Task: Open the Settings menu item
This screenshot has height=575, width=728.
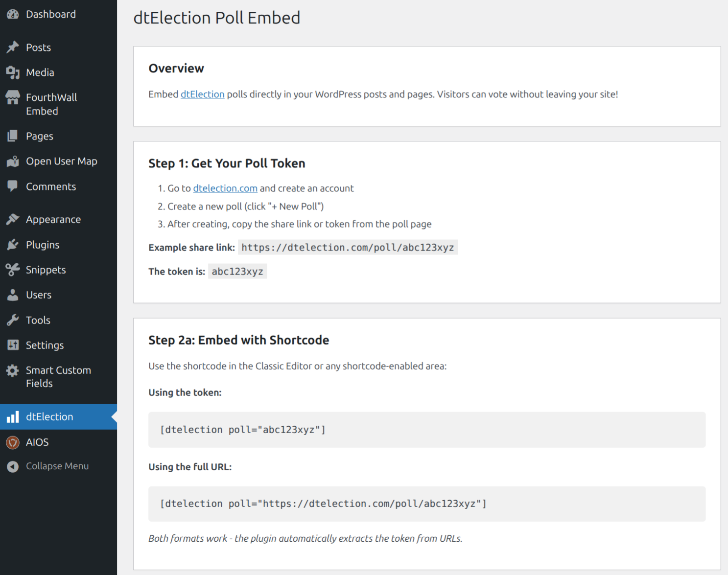Action: [45, 345]
